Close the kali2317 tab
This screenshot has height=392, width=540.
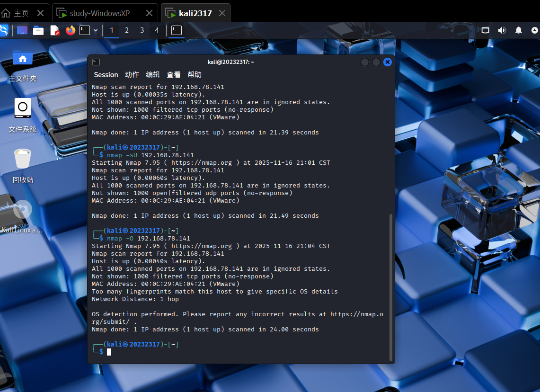click(x=222, y=13)
